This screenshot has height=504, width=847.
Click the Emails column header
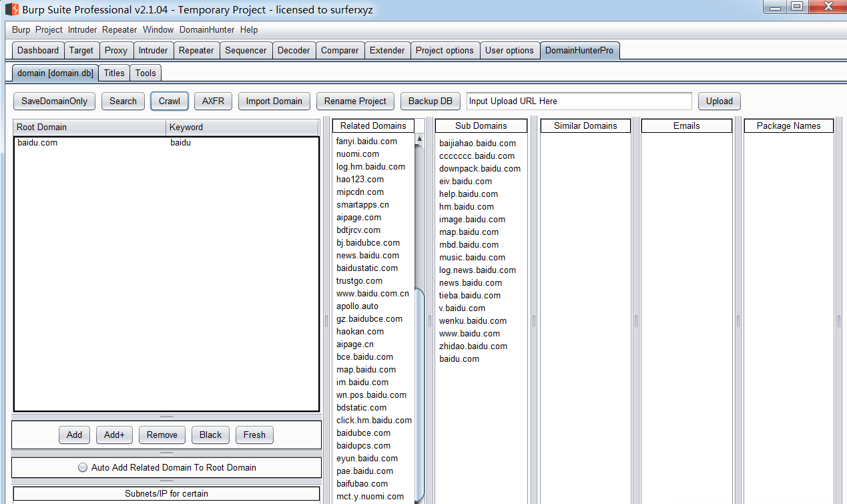[687, 125]
